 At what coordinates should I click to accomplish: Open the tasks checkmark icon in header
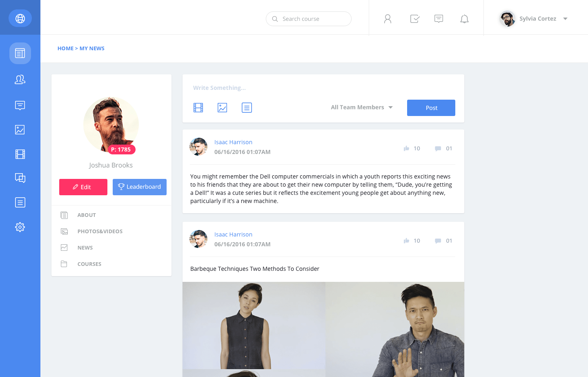click(x=415, y=19)
